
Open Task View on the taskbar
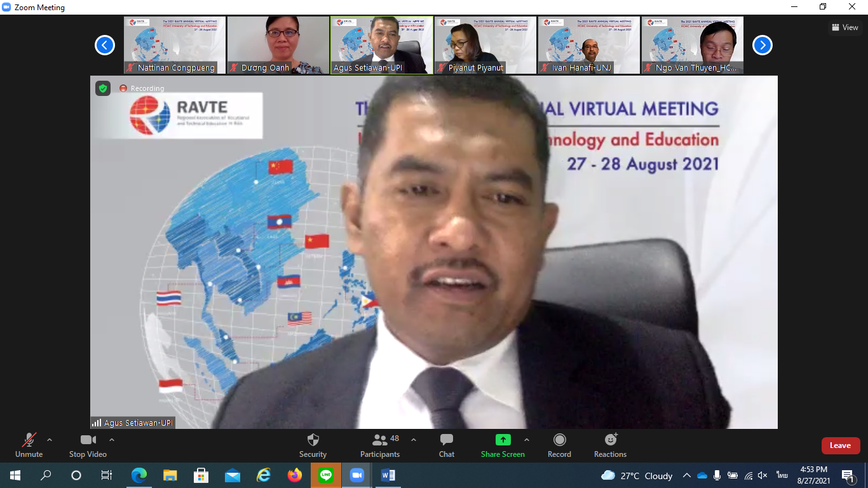[x=107, y=475]
